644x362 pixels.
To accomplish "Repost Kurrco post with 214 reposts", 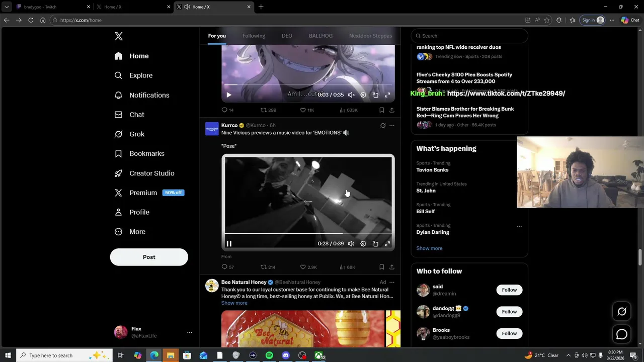I will point(268,267).
